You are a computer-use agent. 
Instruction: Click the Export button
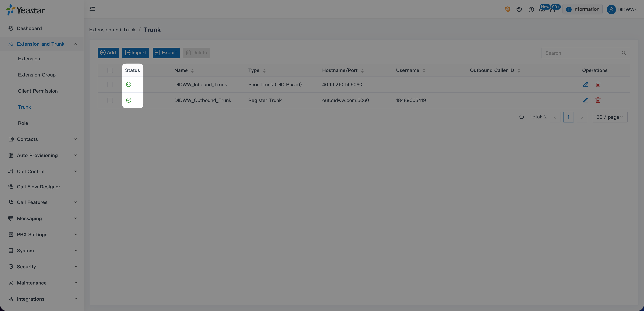(166, 53)
